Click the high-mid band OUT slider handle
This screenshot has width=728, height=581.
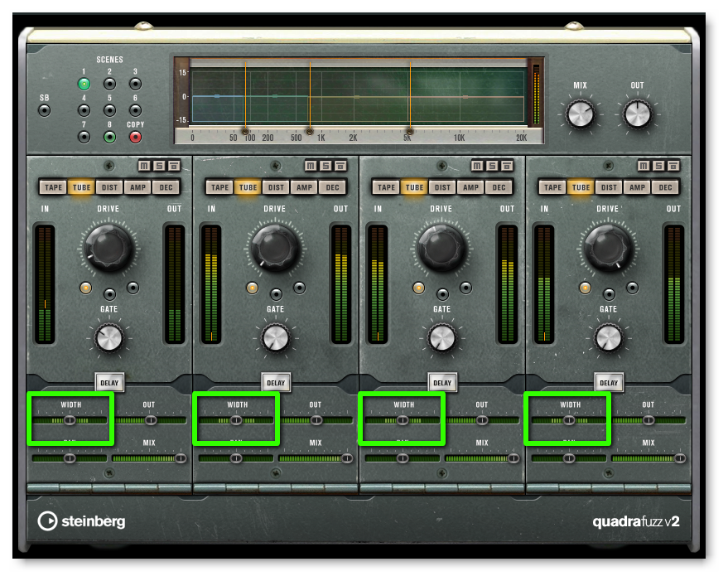tap(482, 421)
